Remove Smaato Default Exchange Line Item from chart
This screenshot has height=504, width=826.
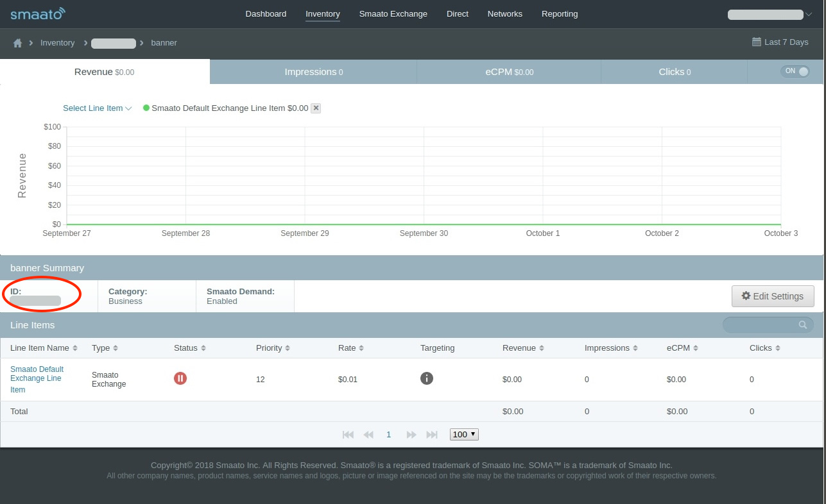[x=316, y=108]
